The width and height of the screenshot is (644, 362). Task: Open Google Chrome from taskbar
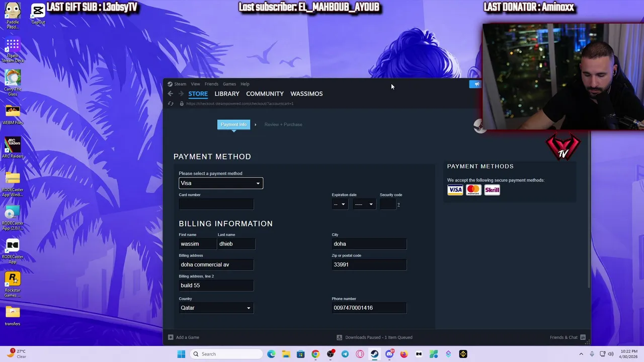coord(315,354)
